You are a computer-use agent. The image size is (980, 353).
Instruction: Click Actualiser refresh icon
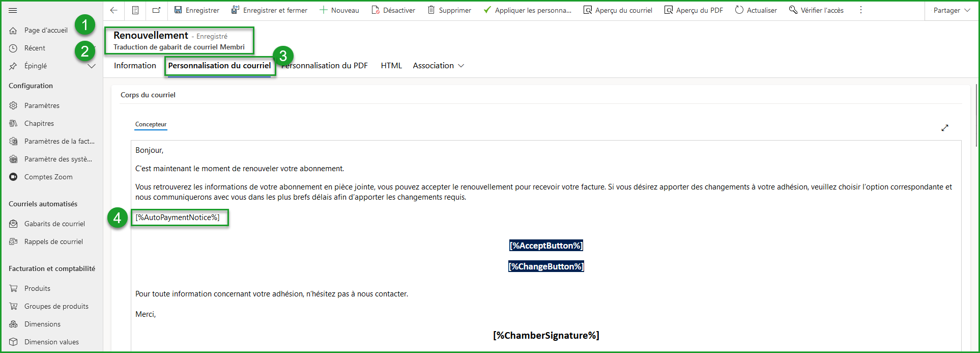click(739, 10)
